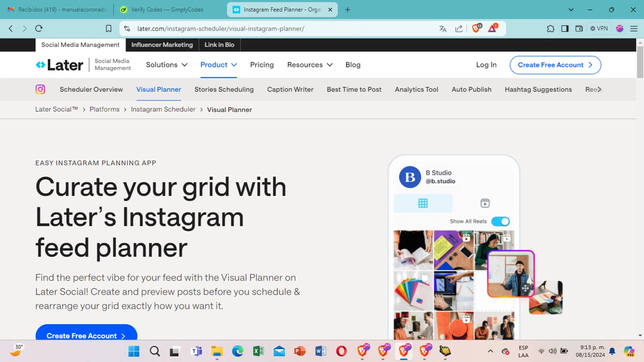Click the blue Create Free Account button below the hero text

pyautogui.click(x=86, y=332)
